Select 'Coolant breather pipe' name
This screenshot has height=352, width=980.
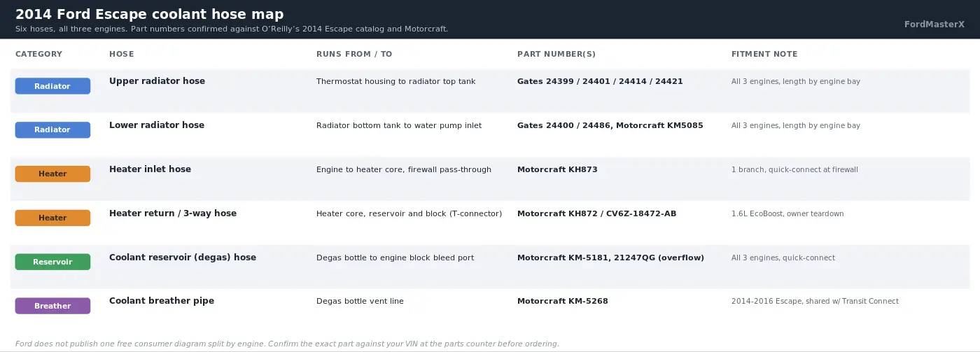162,301
